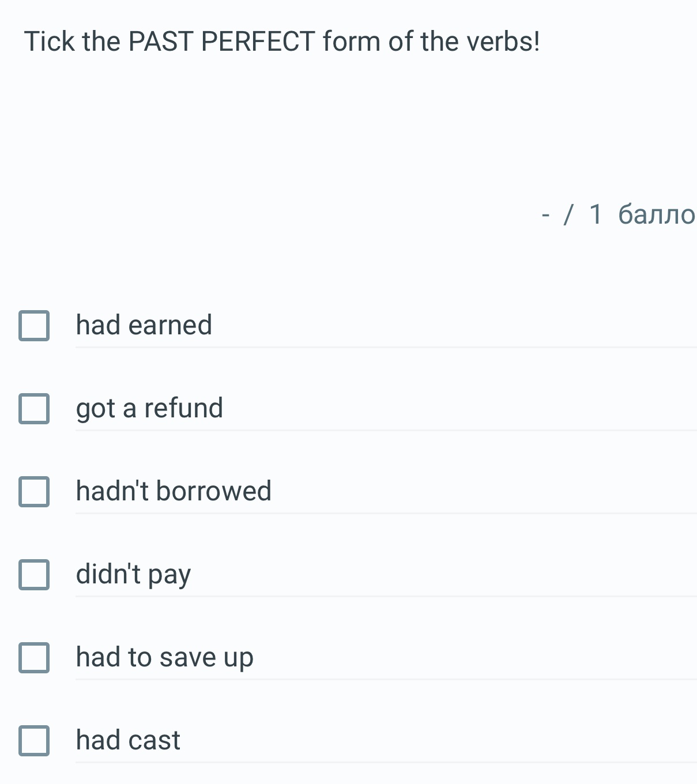Mark the 'didn't pay' checkbox

34,575
